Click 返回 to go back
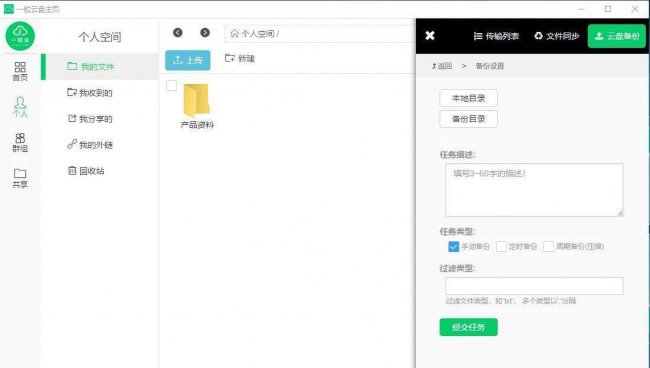 tap(442, 66)
